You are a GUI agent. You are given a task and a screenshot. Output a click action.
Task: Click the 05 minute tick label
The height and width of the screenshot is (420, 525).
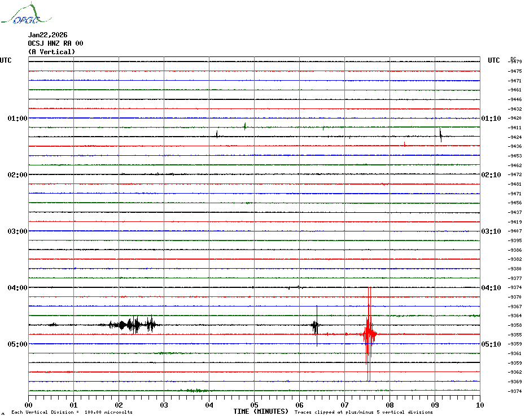click(x=255, y=405)
